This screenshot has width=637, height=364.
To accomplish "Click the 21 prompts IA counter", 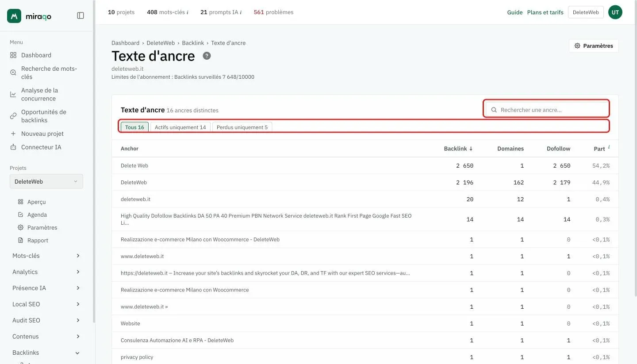I will point(221,12).
